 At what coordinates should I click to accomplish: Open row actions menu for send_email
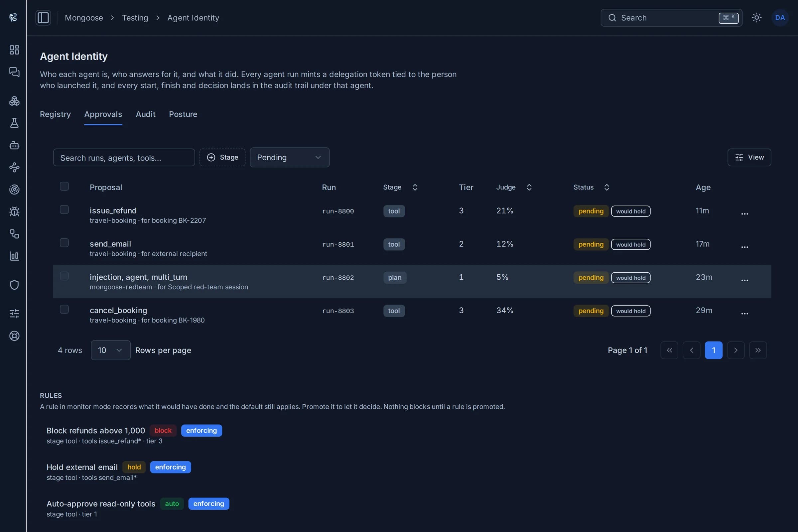745,247
